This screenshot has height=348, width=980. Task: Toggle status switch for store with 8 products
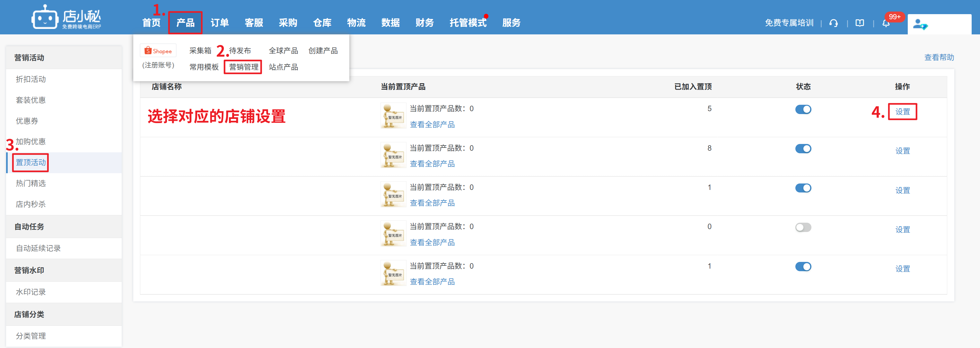coord(803,149)
